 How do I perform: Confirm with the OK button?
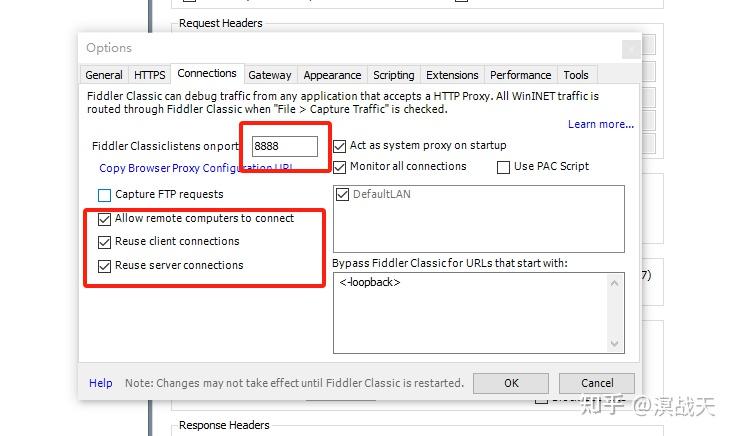click(511, 383)
